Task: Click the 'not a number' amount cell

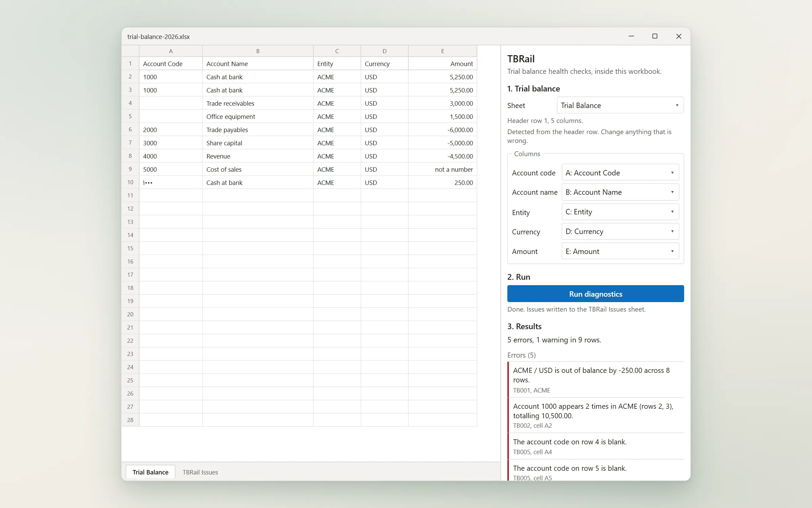Action: tap(443, 169)
